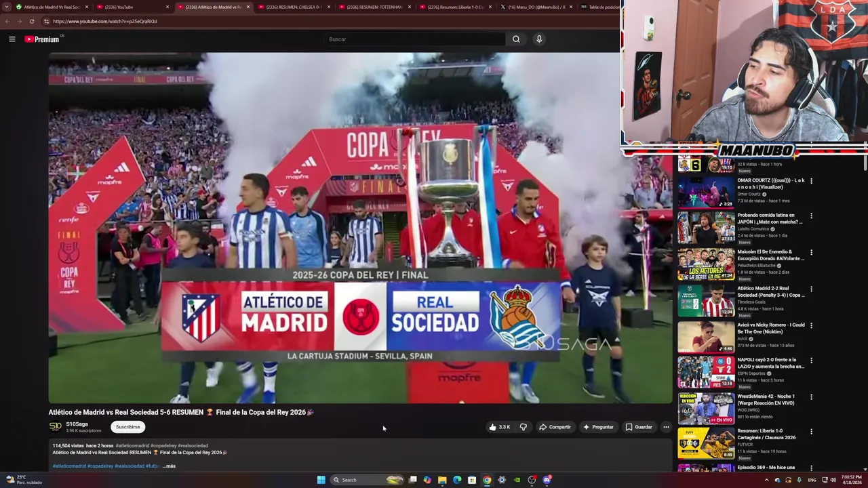
Task: Expand description with ...más
Action: 169,466
